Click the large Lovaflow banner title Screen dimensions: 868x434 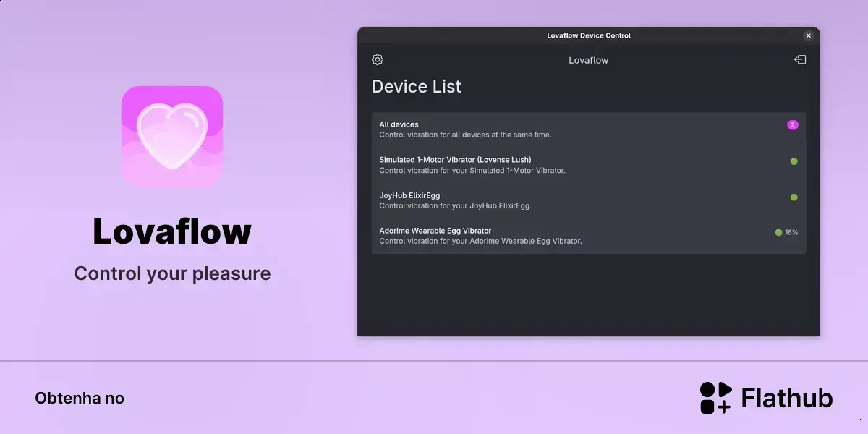tap(172, 231)
